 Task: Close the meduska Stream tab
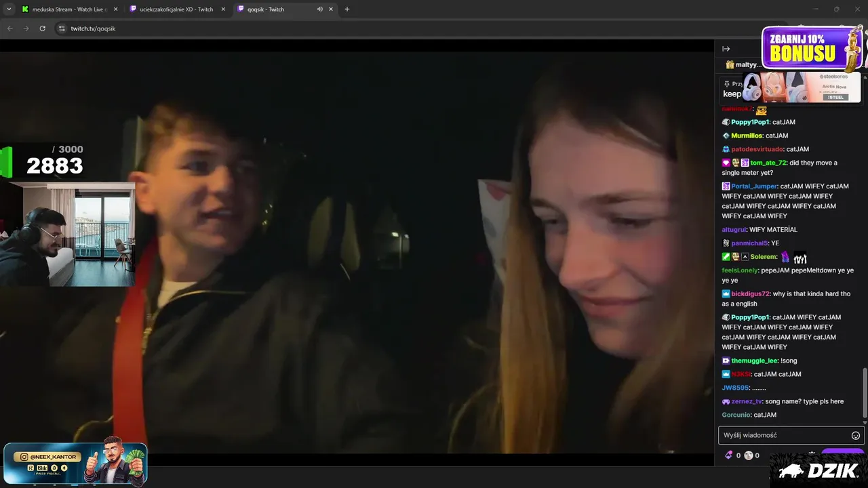pos(115,9)
